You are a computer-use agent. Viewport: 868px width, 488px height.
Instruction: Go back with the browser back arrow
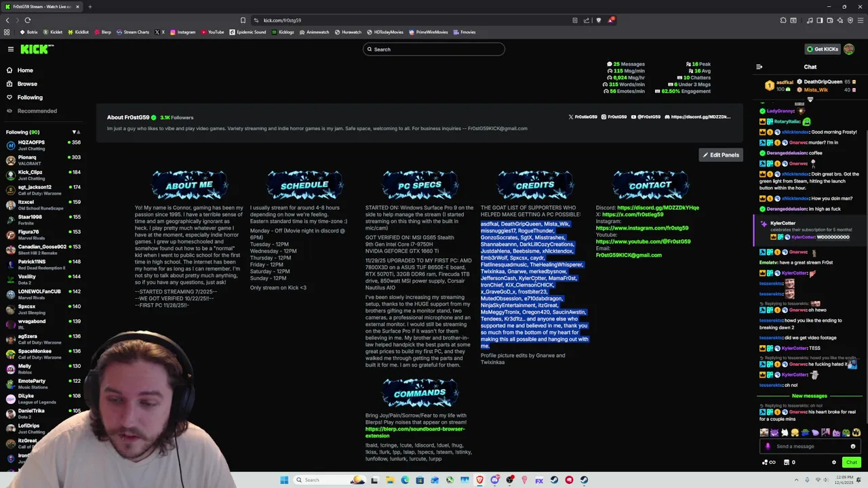point(7,20)
